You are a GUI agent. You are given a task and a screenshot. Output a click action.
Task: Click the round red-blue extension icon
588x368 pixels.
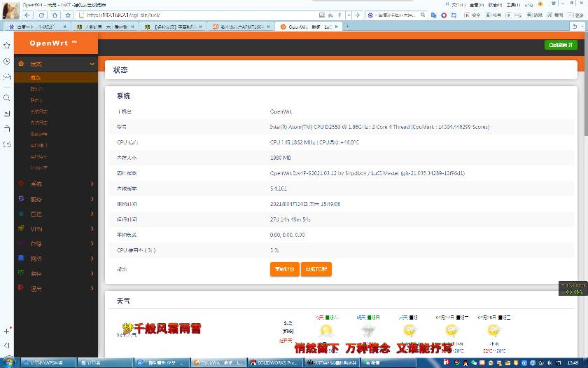[x=444, y=15]
